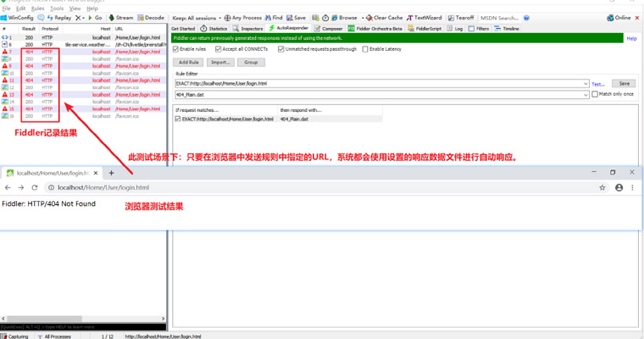Open the Rules menu
This screenshot has height=339, width=644.
click(x=38, y=8)
